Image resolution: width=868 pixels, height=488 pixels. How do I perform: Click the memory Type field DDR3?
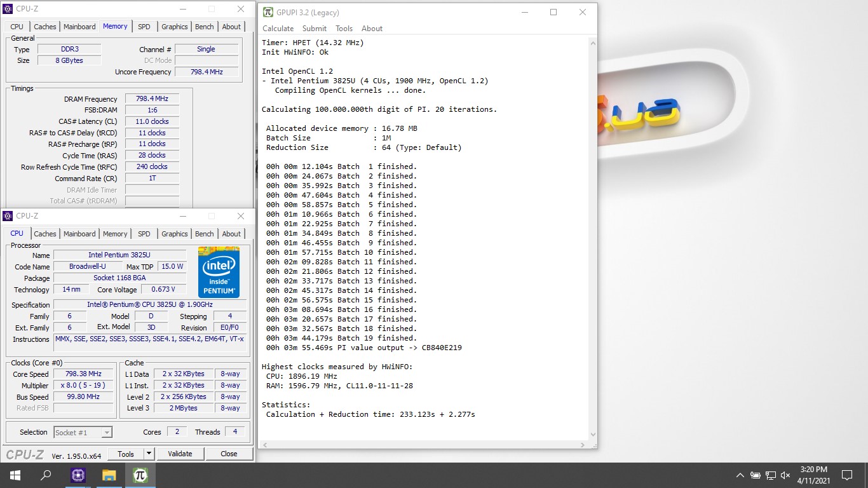(x=69, y=50)
